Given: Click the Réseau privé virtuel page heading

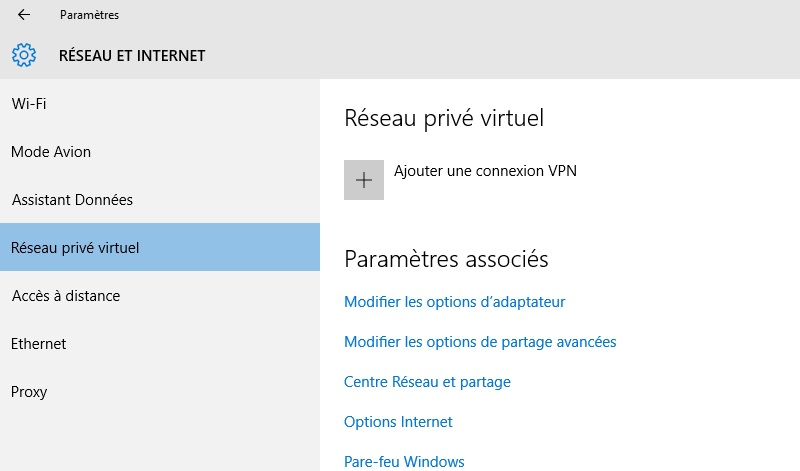Looking at the screenshot, I should 444,118.
